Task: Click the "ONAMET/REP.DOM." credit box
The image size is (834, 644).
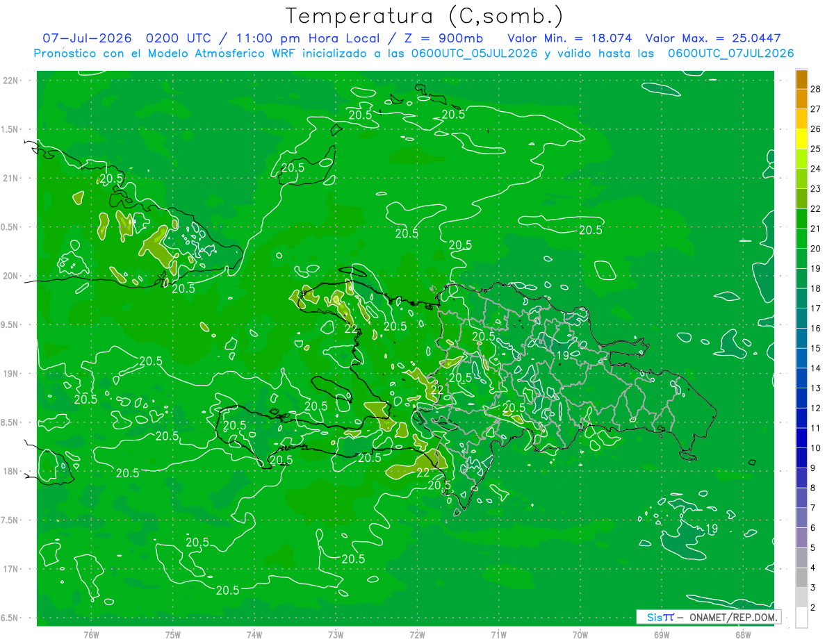Action: pyautogui.click(x=708, y=617)
